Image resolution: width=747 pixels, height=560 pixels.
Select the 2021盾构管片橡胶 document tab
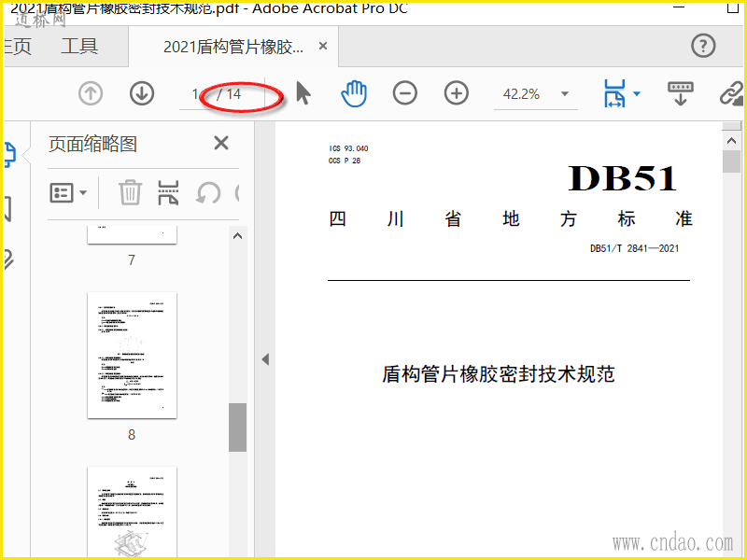click(x=233, y=47)
